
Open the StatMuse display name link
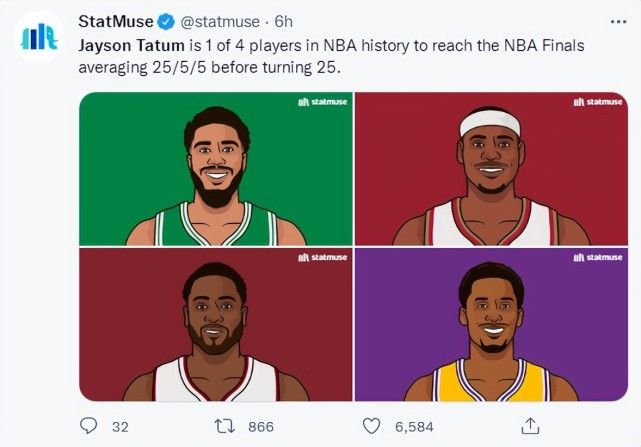point(115,23)
